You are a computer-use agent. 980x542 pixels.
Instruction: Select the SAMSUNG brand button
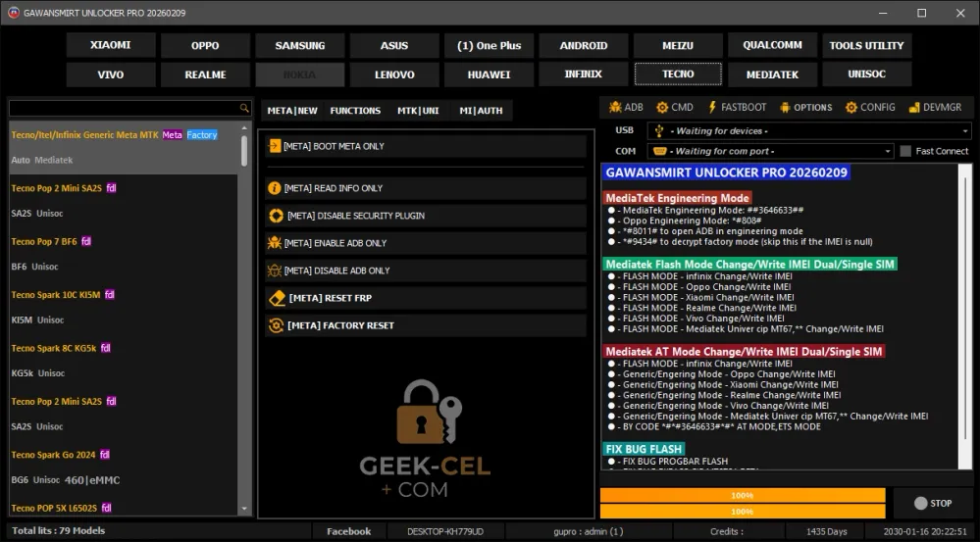[300, 46]
